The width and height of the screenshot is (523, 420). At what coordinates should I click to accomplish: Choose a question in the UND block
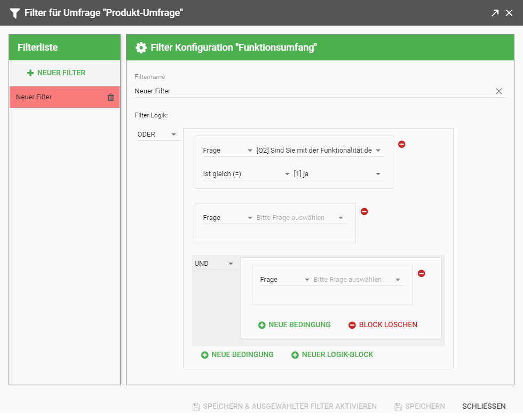click(x=358, y=280)
